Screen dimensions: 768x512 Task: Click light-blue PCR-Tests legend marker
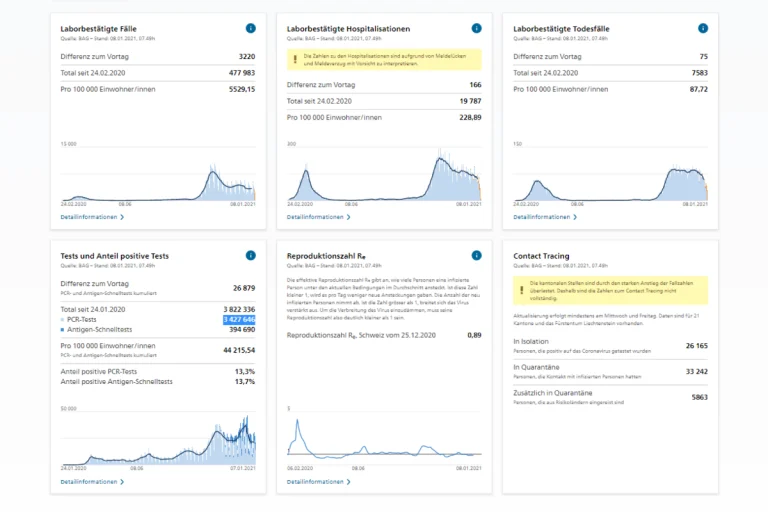(x=62, y=319)
